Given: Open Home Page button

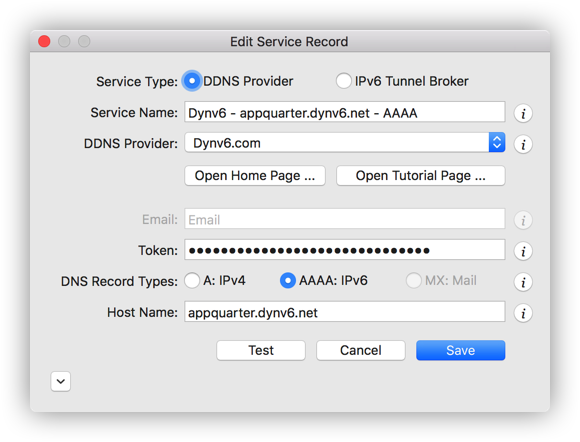Looking at the screenshot, I should pos(255,176).
